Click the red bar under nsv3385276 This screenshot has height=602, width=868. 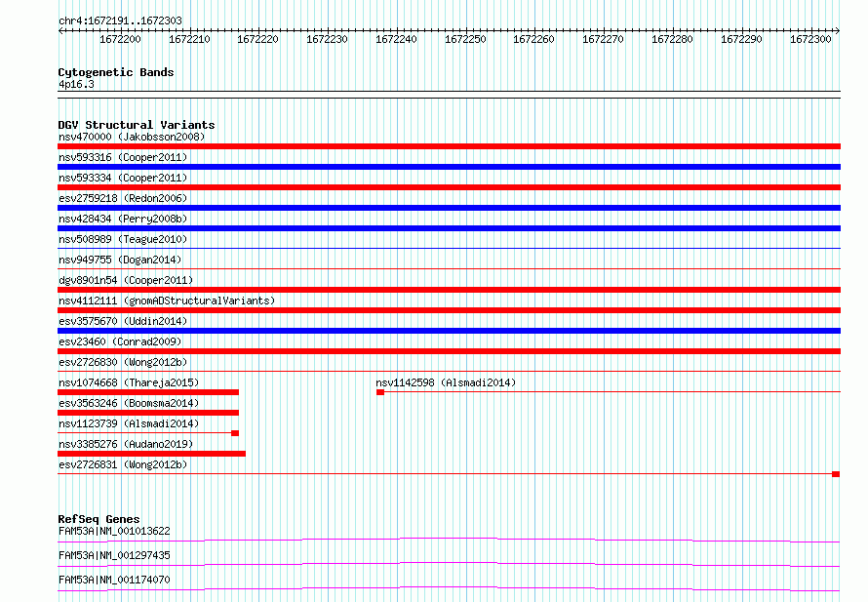click(152, 454)
